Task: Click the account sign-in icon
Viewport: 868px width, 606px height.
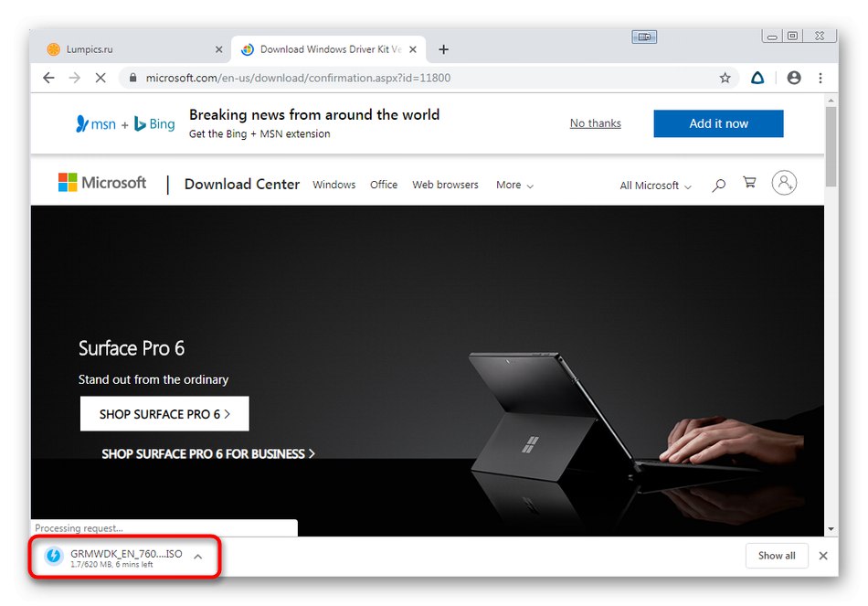Action: (x=784, y=183)
